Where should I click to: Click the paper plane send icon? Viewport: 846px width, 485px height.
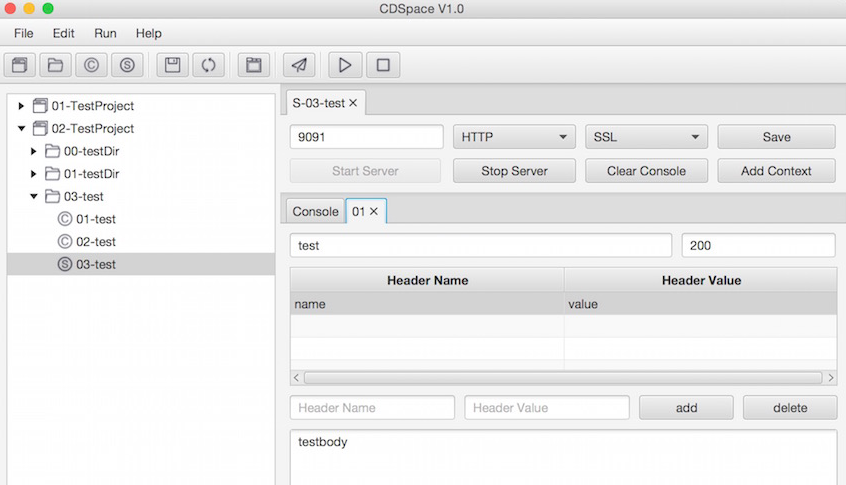point(299,65)
